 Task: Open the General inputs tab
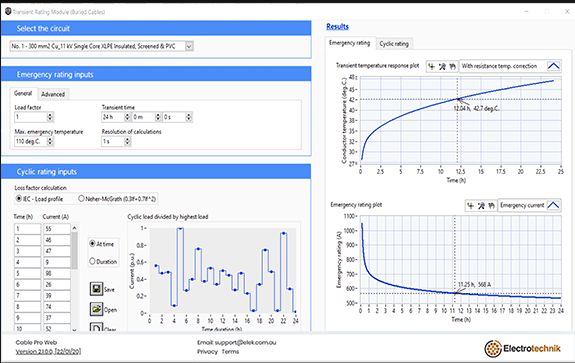(23, 94)
